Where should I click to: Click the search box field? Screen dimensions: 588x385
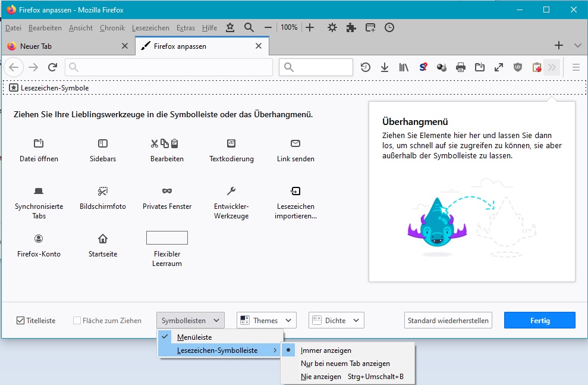click(x=316, y=67)
